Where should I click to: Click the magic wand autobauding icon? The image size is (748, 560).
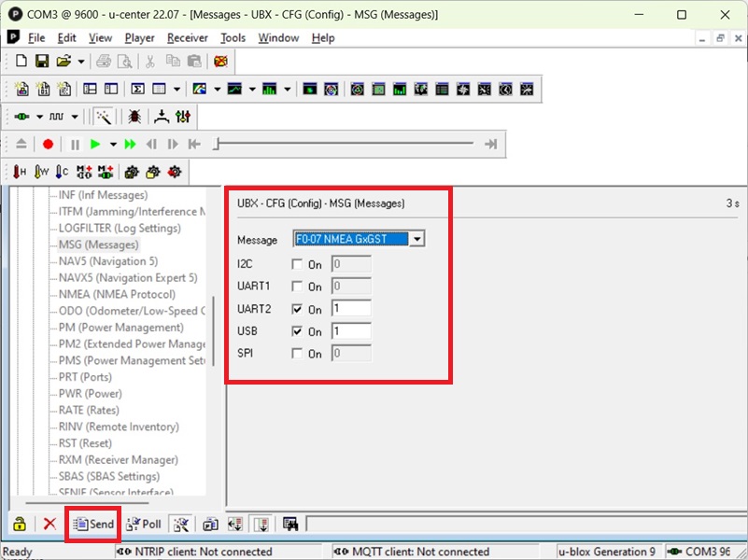(104, 117)
